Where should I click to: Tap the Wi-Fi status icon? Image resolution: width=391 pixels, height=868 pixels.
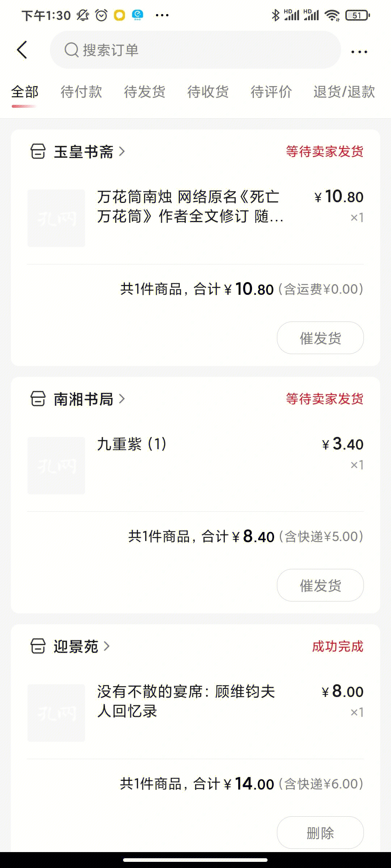pyautogui.click(x=332, y=15)
